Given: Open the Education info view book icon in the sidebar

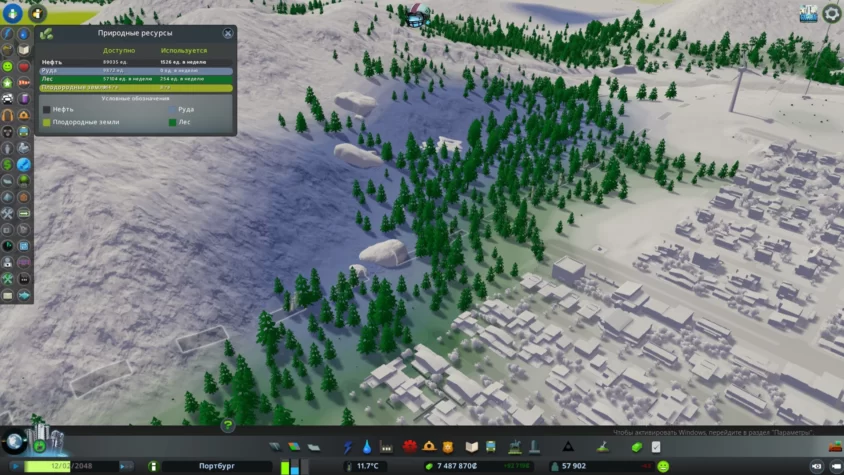Looking at the screenshot, I should click(24, 50).
